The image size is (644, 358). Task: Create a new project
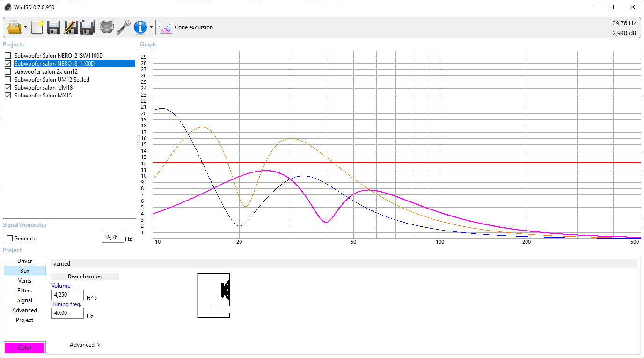click(37, 27)
